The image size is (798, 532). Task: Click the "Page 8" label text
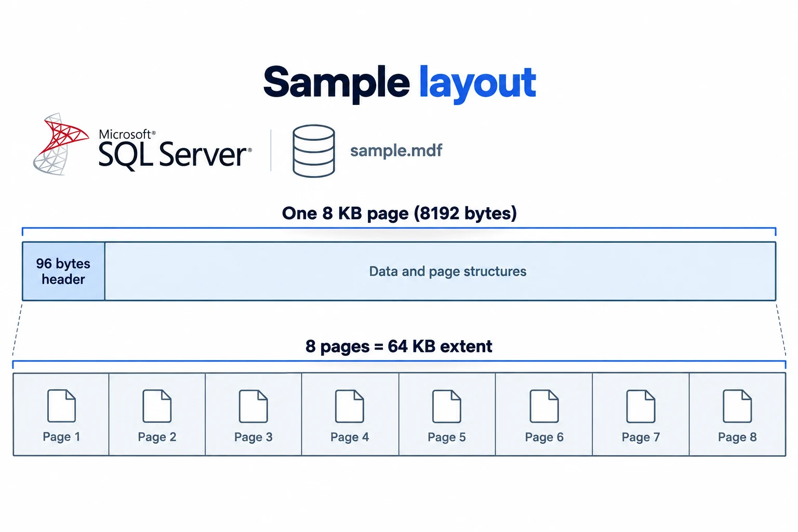(737, 437)
